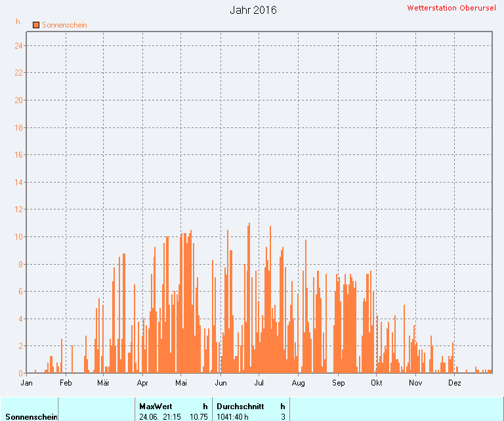The width and height of the screenshot is (504, 421).
Task: Click the y-axis value 18
Action: point(18,127)
